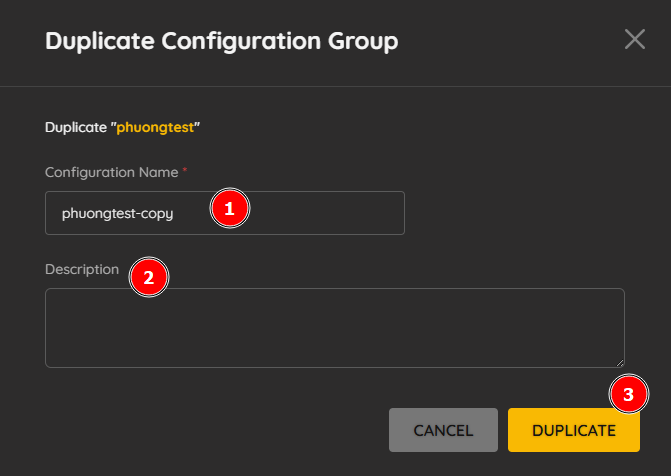The height and width of the screenshot is (476, 671).
Task: Click the CANCEL button
Action: pyautogui.click(x=443, y=430)
